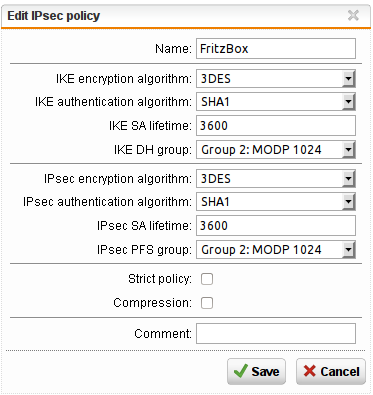The image size is (373, 395).
Task: Click the Name field containing FritzBox
Action: (276, 49)
